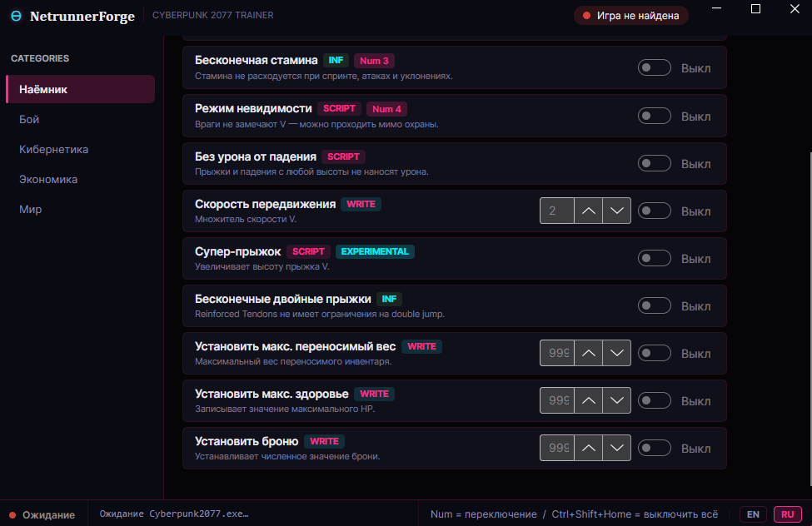Decrease Скорость передвижения value with down arrow
The width and height of the screenshot is (812, 526).
coord(617,211)
